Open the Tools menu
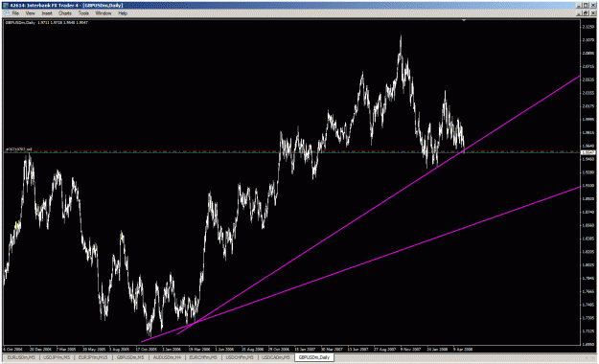The width and height of the screenshot is (599, 364). (83, 13)
